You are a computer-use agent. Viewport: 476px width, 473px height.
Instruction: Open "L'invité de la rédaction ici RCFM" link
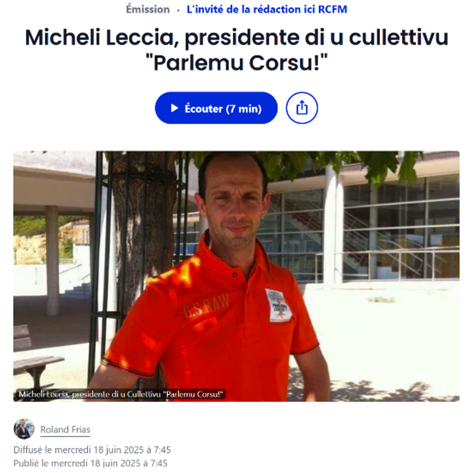pyautogui.click(x=267, y=10)
